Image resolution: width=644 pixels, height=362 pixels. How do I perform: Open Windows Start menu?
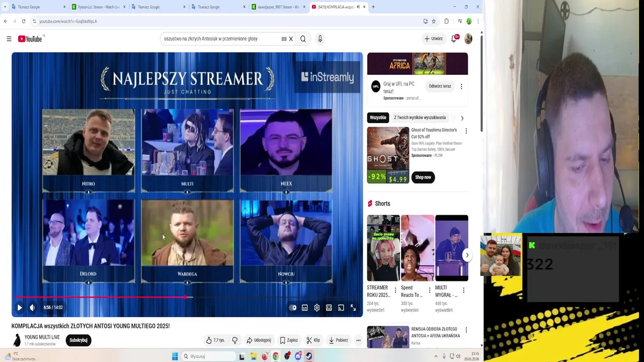coord(175,356)
